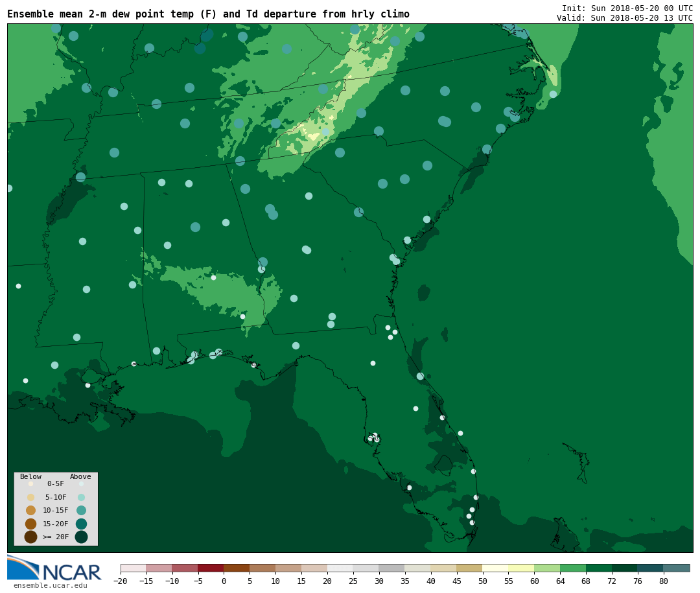This screenshot has height=593, width=700.
Task: Click the '0' colorbar tick label
Action: [224, 581]
